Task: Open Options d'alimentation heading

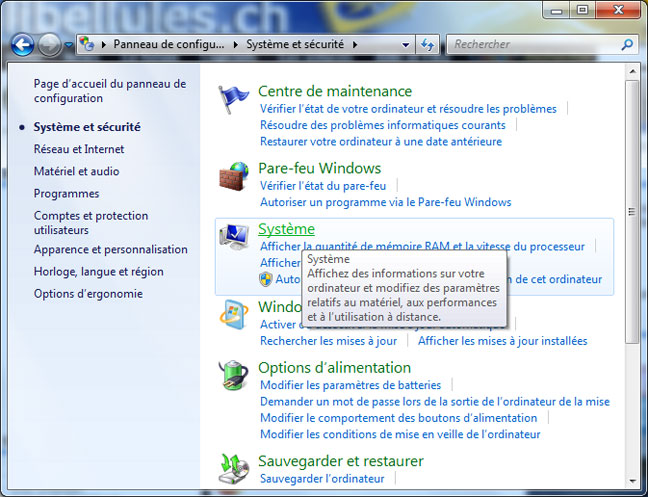Action: tap(334, 368)
